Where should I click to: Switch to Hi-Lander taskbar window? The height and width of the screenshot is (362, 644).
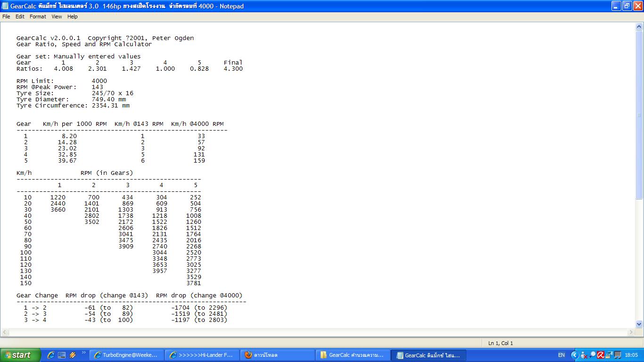coord(201,355)
